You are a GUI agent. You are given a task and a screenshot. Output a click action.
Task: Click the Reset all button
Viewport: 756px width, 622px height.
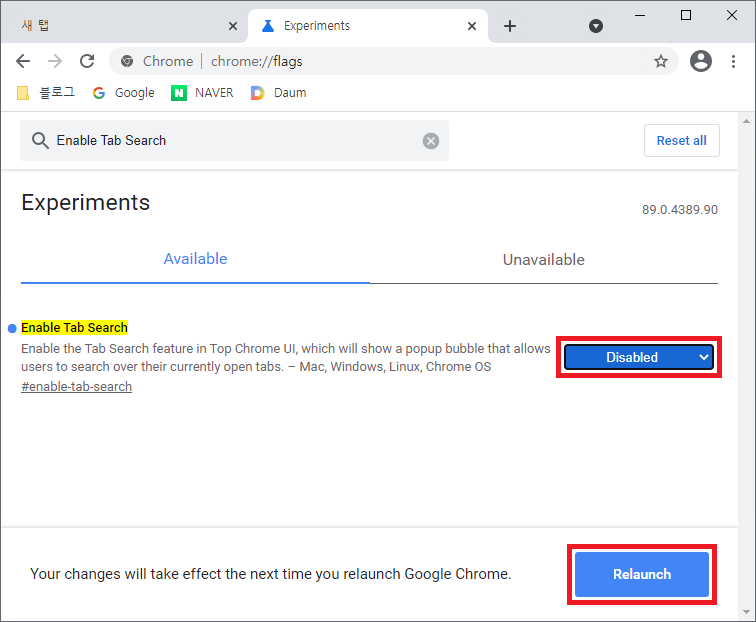681,141
